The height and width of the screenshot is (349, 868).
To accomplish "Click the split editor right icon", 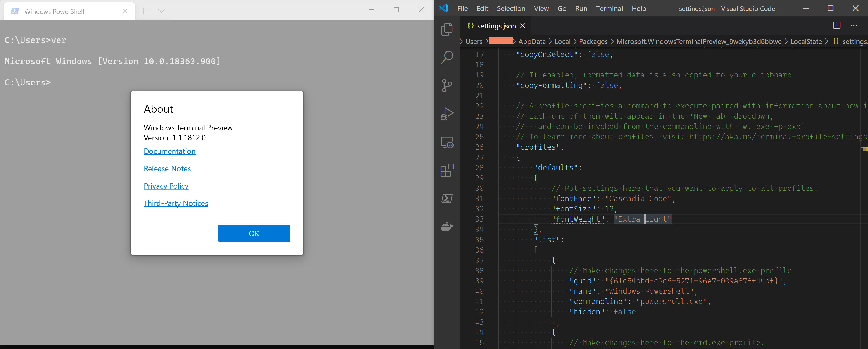I will point(836,25).
